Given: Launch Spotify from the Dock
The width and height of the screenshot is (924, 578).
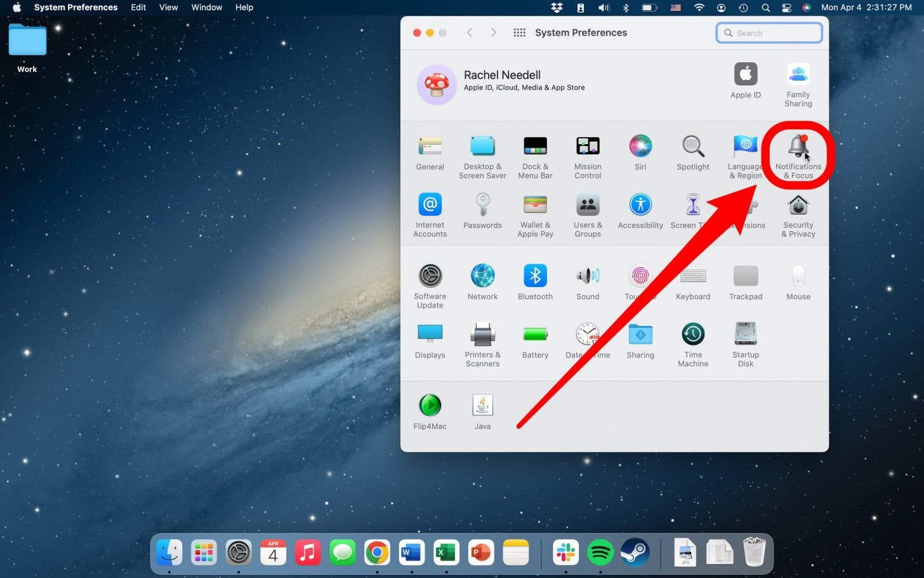Looking at the screenshot, I should pyautogui.click(x=600, y=552).
